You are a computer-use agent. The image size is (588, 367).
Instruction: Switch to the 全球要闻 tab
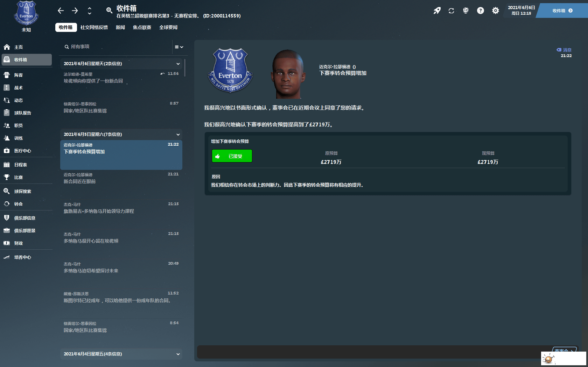168,27
